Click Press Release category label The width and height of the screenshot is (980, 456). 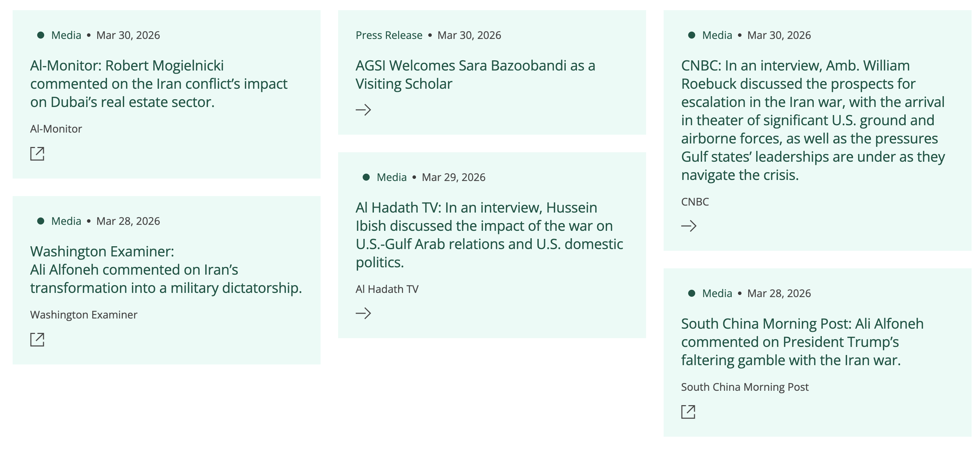click(x=389, y=35)
